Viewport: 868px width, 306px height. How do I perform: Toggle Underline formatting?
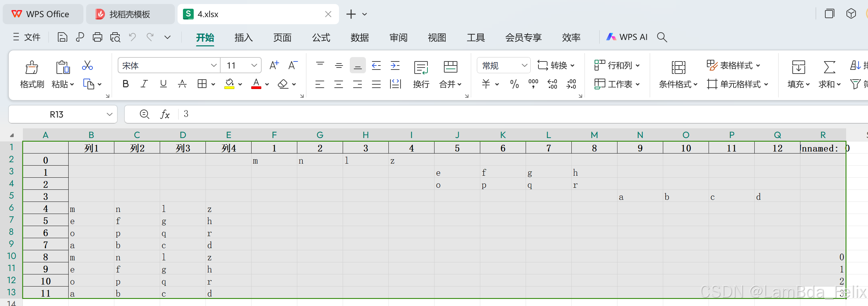[x=163, y=84]
